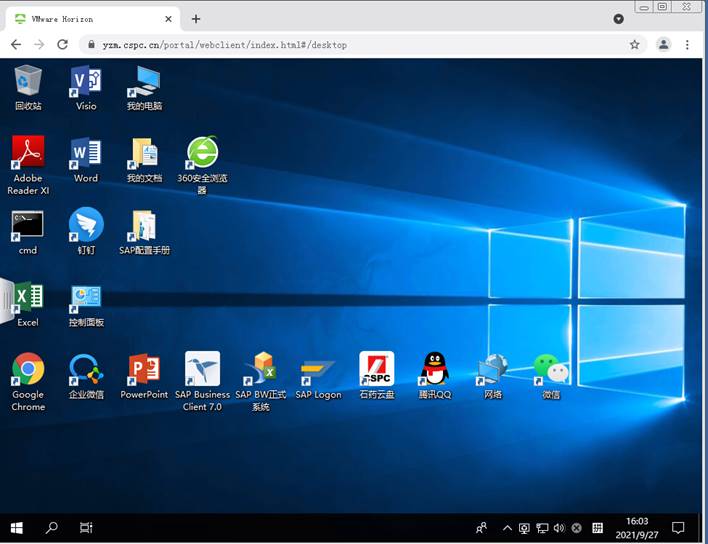Close the VMware Horizon tab
The height and width of the screenshot is (544, 708).
click(168, 19)
